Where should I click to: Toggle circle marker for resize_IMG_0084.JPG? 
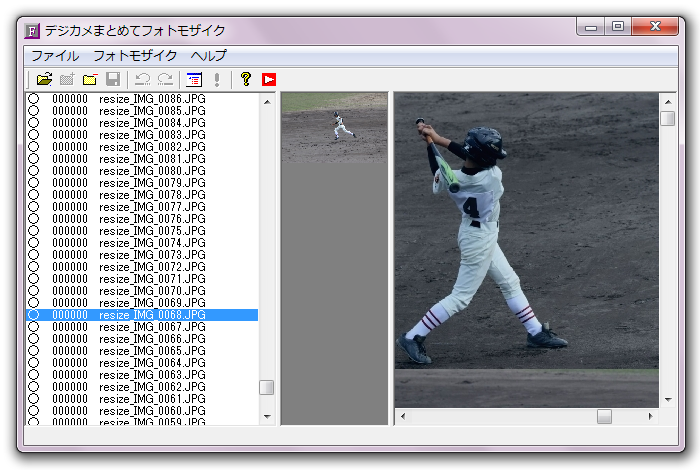pos(33,123)
